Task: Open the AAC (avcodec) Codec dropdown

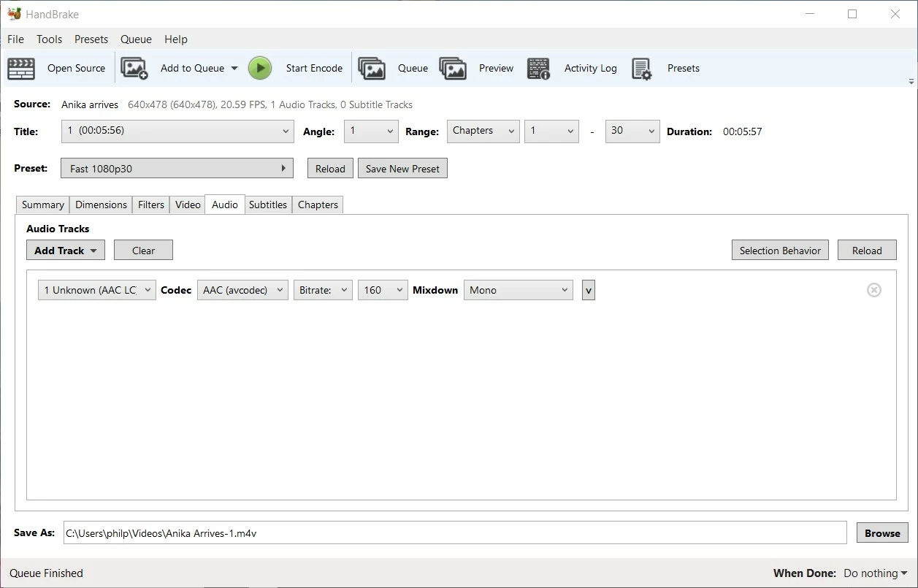Action: pyautogui.click(x=242, y=290)
